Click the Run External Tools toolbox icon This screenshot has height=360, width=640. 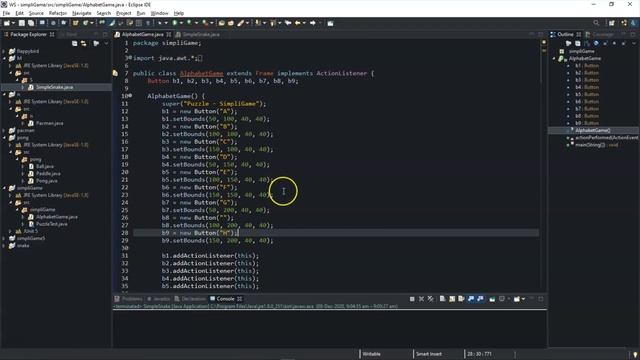pyautogui.click(x=205, y=23)
